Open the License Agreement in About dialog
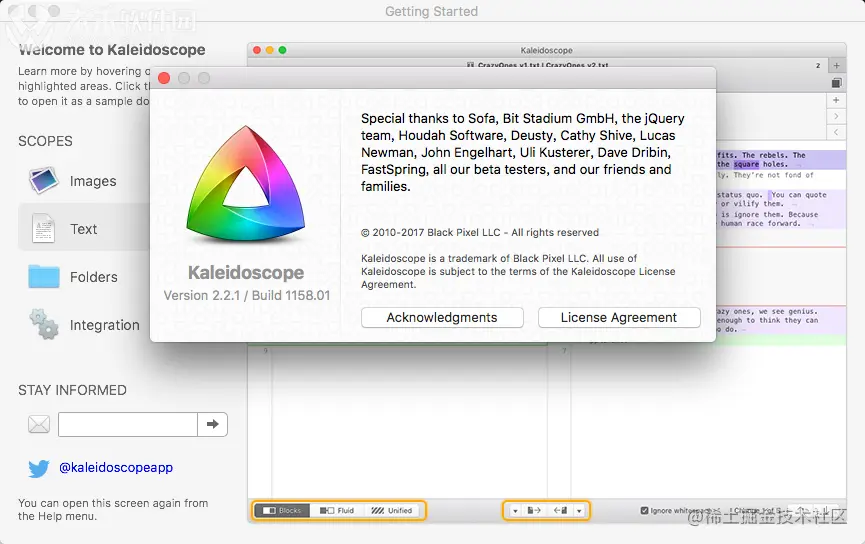 tap(619, 317)
